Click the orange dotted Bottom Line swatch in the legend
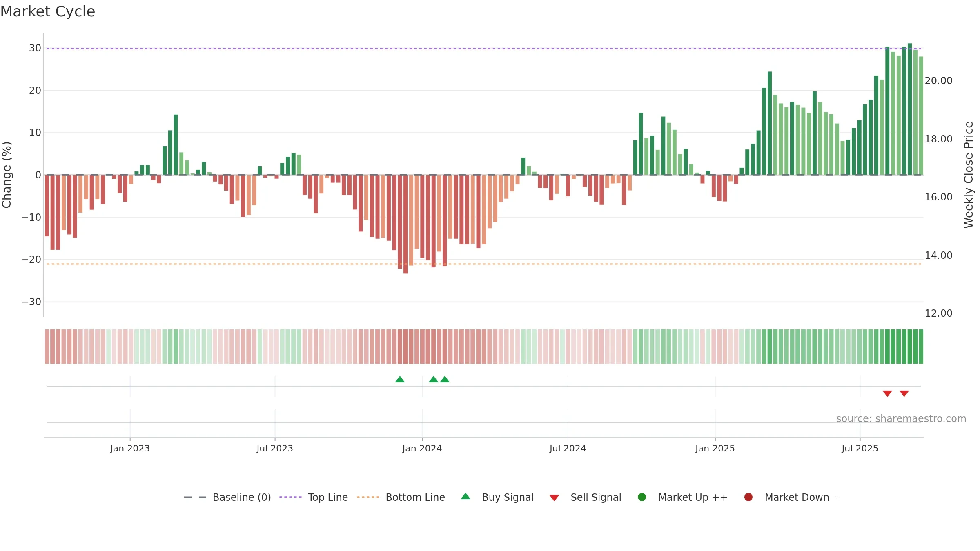 pos(368,497)
